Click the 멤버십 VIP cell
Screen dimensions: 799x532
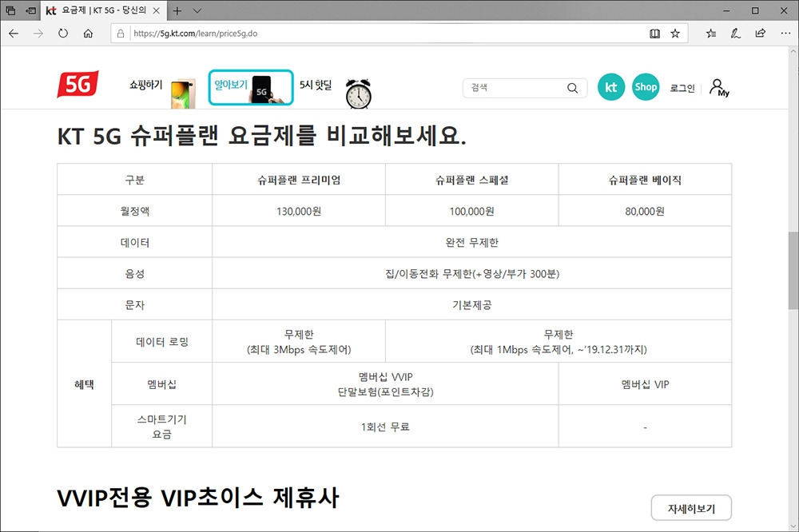point(645,384)
